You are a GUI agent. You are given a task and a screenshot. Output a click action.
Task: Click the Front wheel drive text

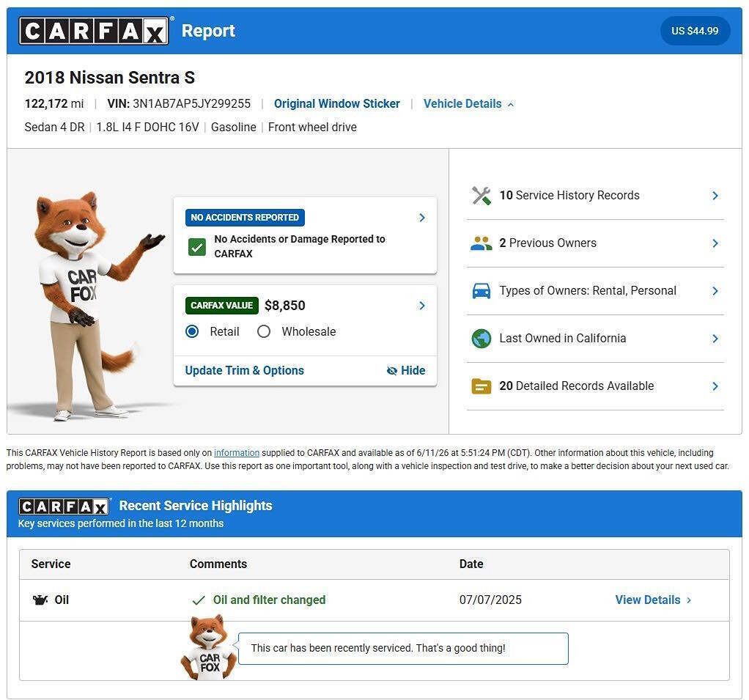tap(312, 127)
